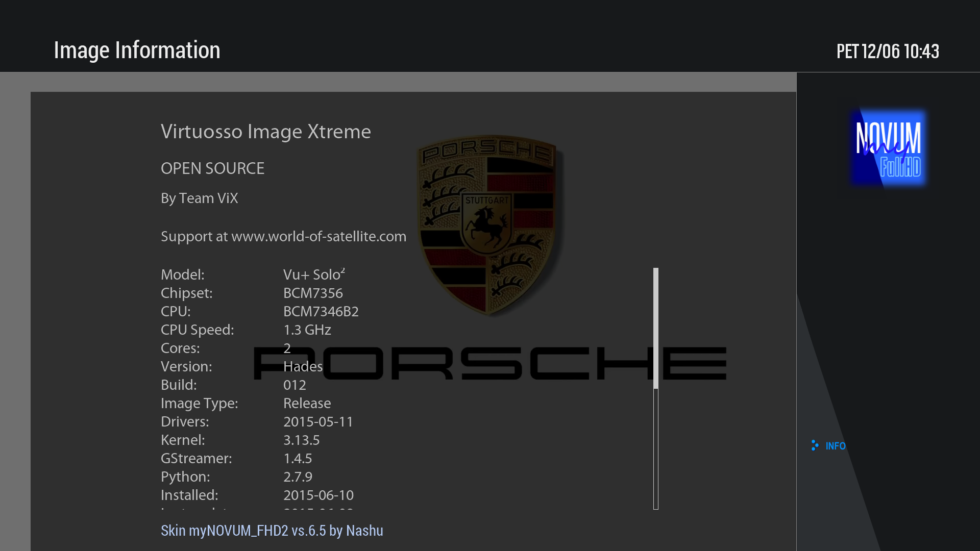Click the Porsche crest emblem
This screenshot has width=980, height=551.
point(490,224)
